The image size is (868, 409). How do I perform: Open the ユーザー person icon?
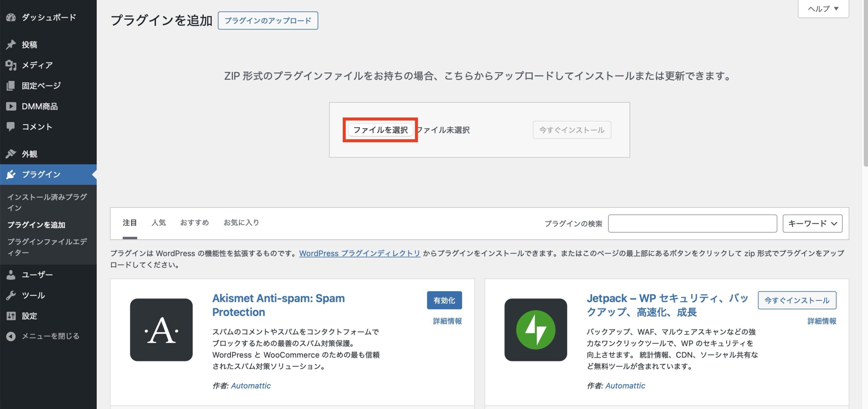[11, 274]
